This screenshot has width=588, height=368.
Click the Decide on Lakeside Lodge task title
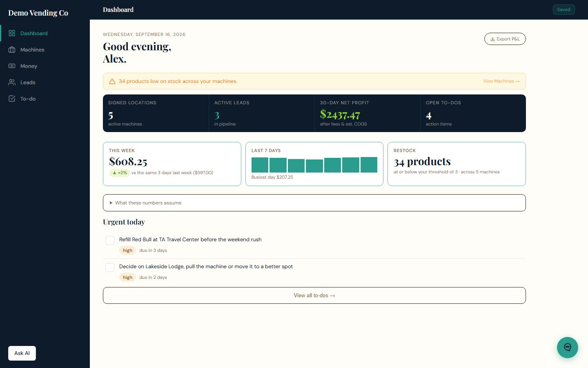pyautogui.click(x=206, y=267)
